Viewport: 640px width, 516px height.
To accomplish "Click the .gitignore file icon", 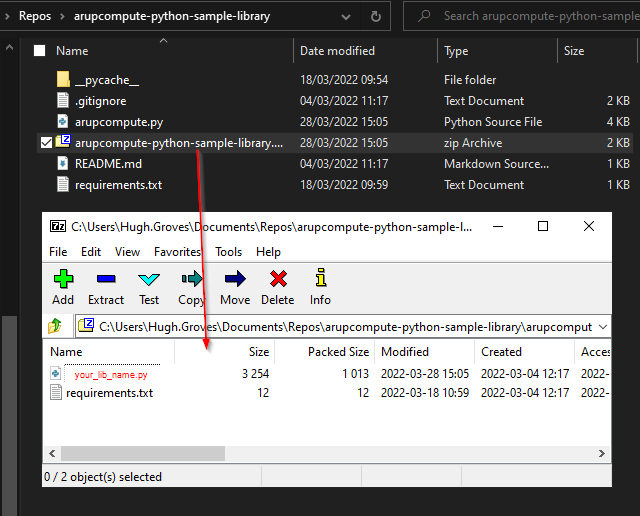I will [62, 100].
